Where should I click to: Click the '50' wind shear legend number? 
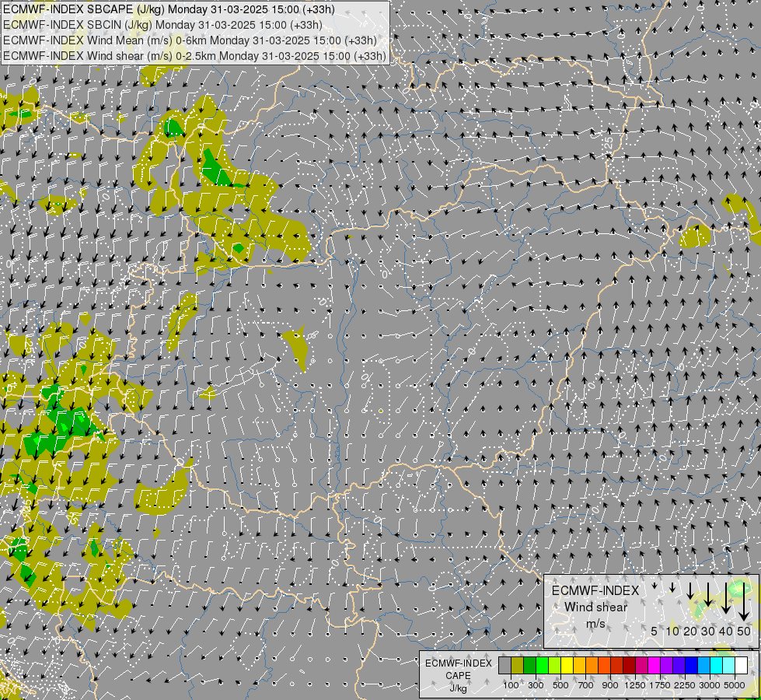tap(744, 631)
